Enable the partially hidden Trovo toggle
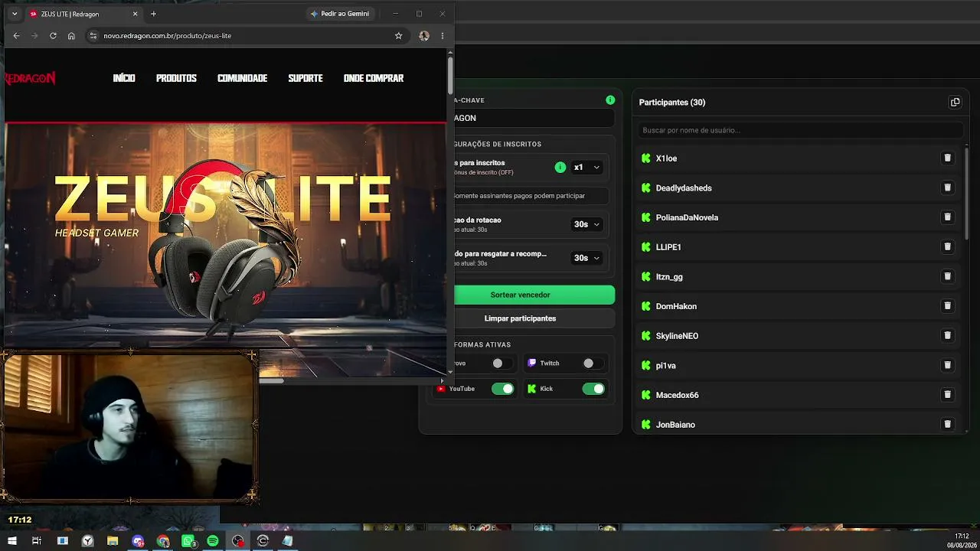Screen dimensions: 980x551 pyautogui.click(x=502, y=364)
